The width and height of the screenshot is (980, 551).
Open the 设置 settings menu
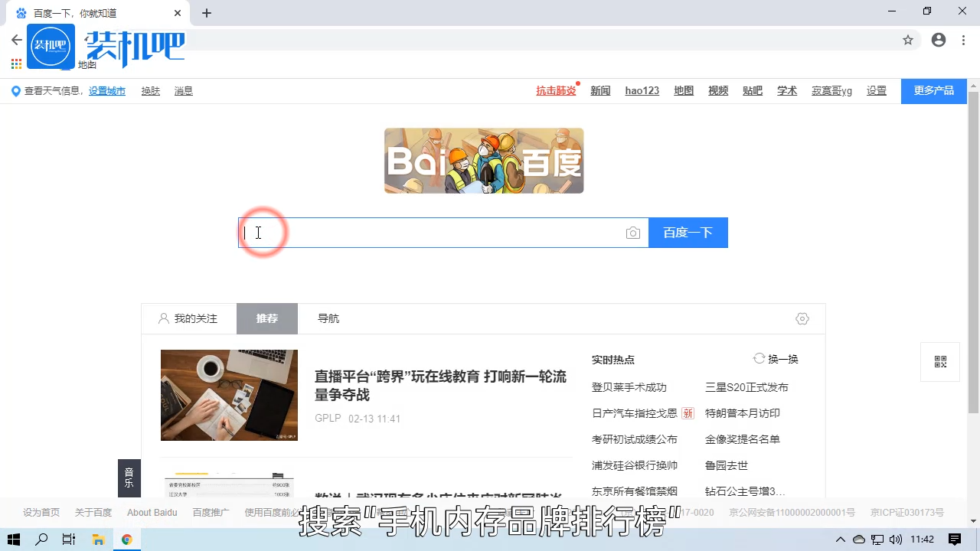[x=876, y=90]
